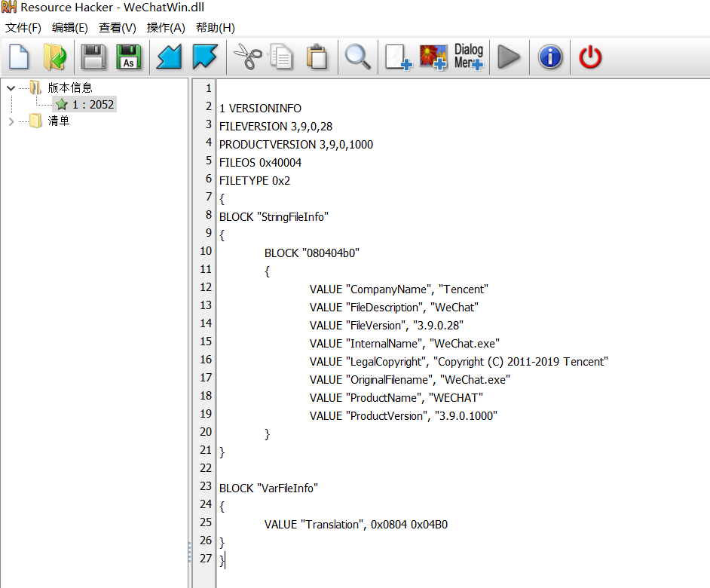Screen dimensions: 710x588
Task: Click the 清单 folder icon
Action: point(35,121)
